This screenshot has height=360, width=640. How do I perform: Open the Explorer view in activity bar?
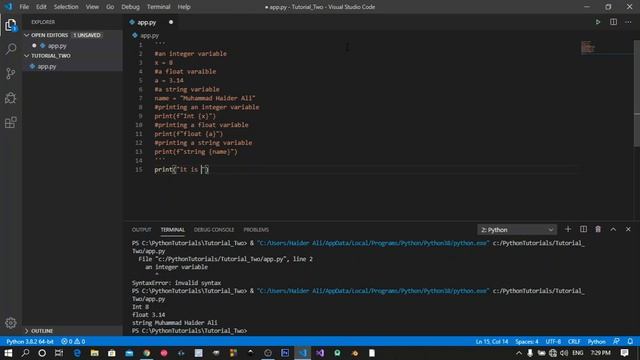11,25
